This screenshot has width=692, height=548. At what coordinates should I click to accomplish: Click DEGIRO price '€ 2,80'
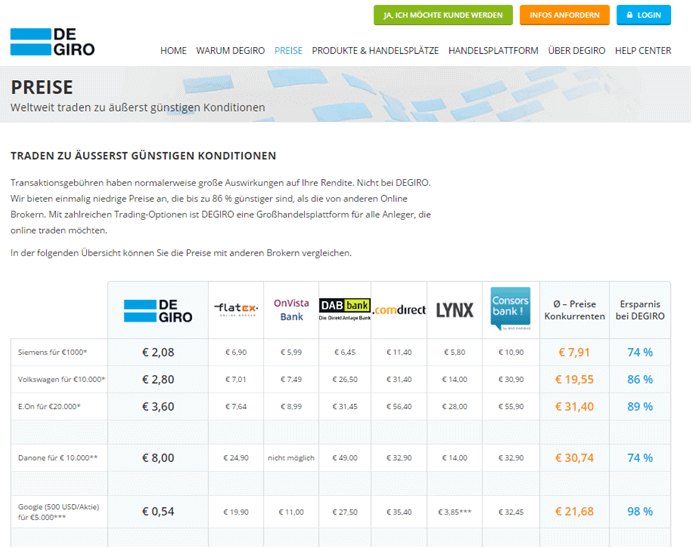(158, 379)
